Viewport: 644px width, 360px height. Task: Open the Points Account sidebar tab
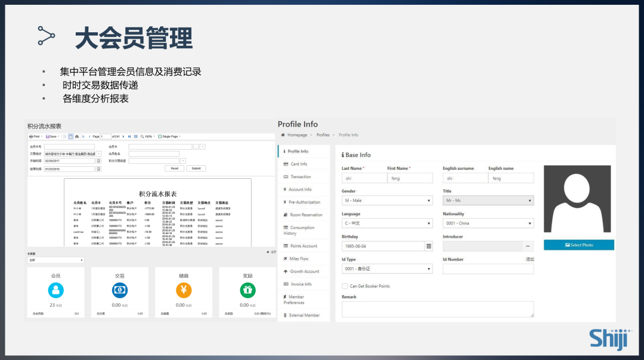coord(304,246)
